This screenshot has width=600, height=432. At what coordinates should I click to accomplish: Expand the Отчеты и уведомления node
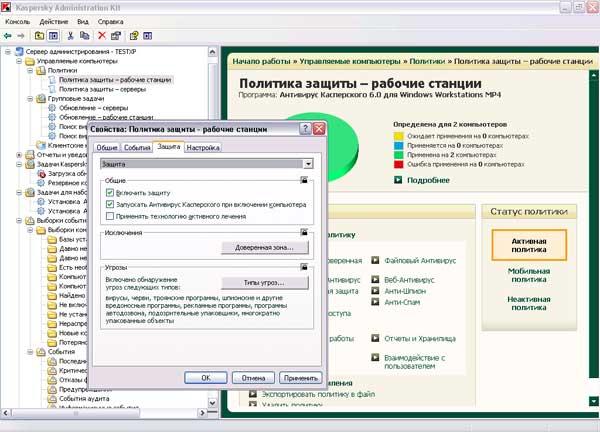(19, 155)
